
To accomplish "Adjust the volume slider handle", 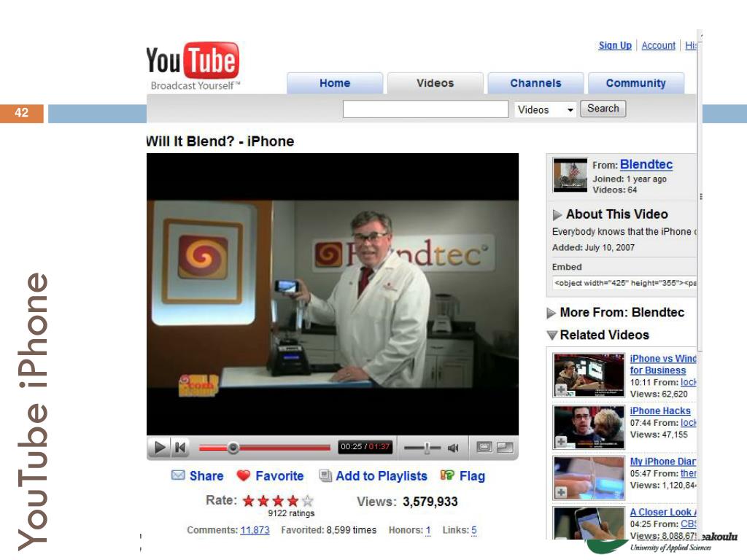I will tap(427, 448).
